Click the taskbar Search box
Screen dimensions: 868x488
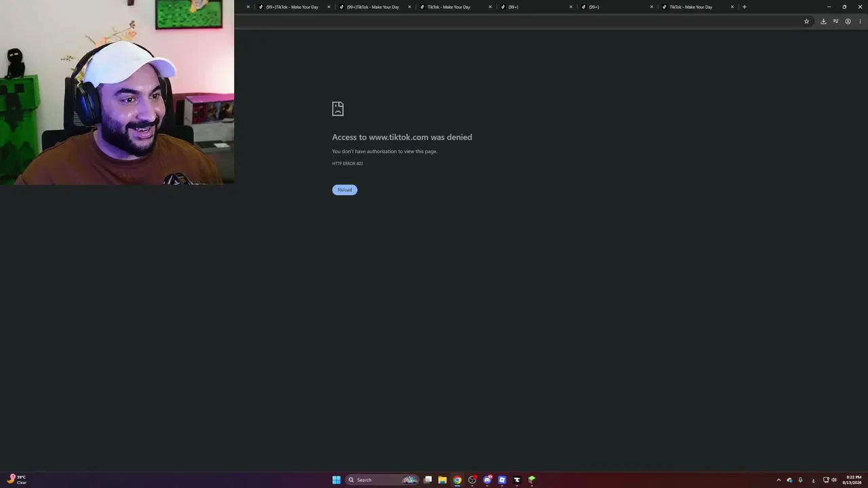click(382, 480)
